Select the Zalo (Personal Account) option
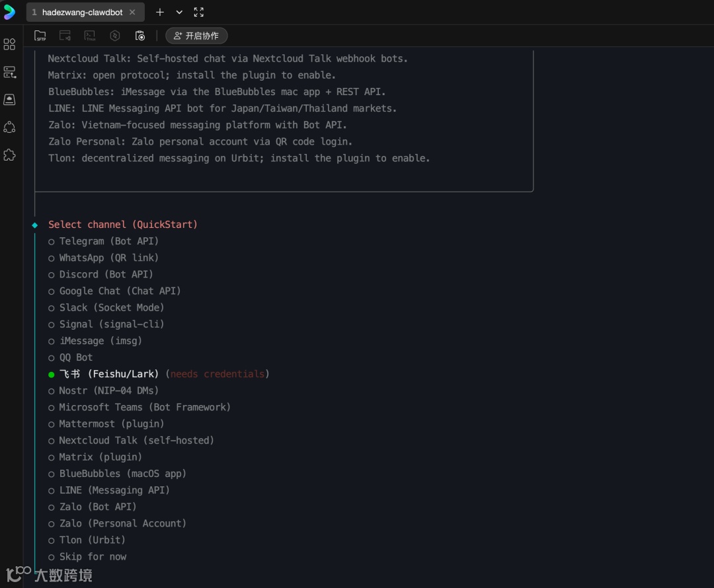This screenshot has height=588, width=714. pyautogui.click(x=117, y=524)
